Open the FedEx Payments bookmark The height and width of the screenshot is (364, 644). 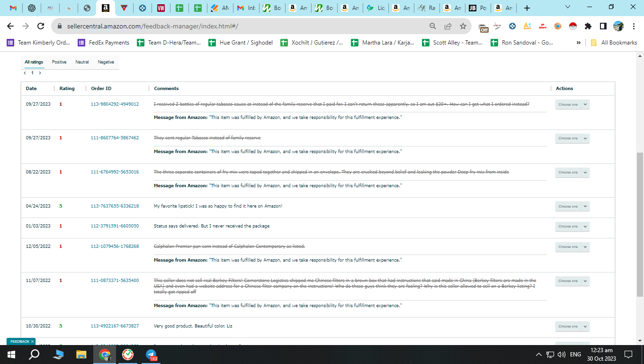click(104, 43)
